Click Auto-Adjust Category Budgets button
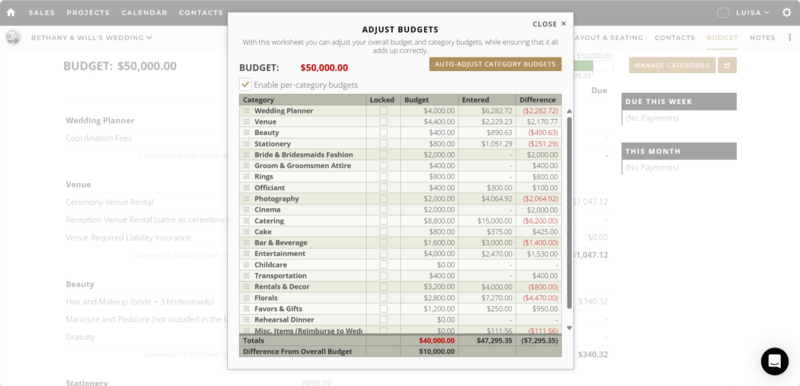The image size is (800, 386). [x=495, y=64]
